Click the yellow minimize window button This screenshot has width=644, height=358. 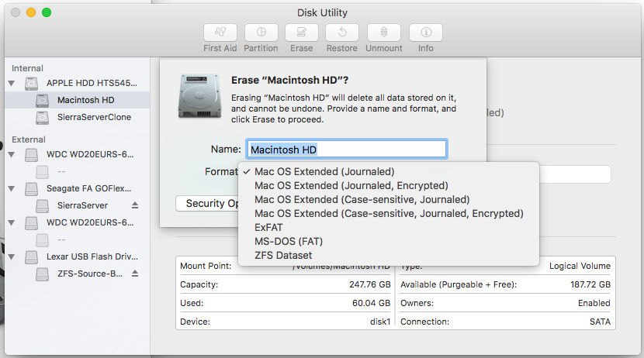click(x=31, y=12)
